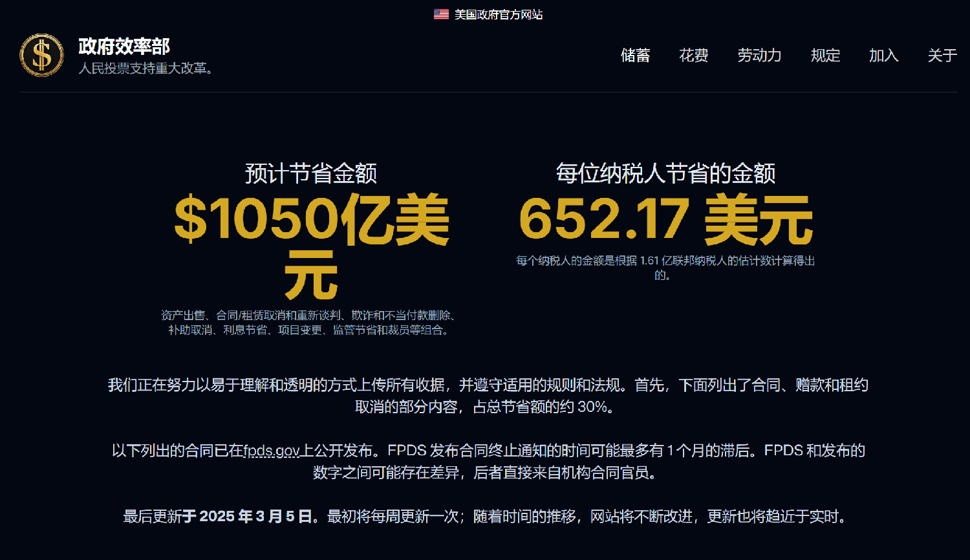Click the 652.17 美元 amount
The width and height of the screenshot is (970, 560).
tap(665, 220)
